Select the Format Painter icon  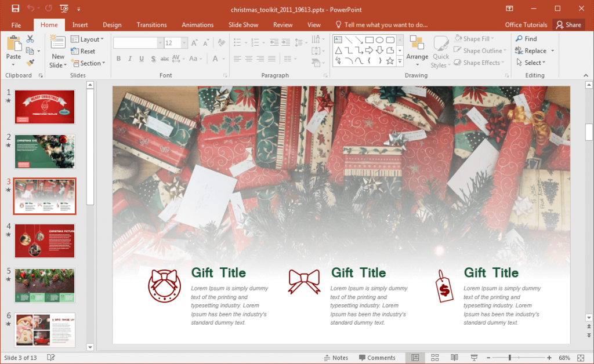30,63
